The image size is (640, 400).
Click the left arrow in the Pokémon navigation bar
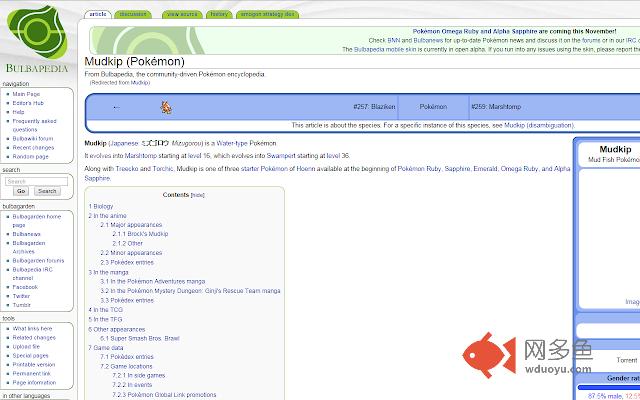pos(116,107)
